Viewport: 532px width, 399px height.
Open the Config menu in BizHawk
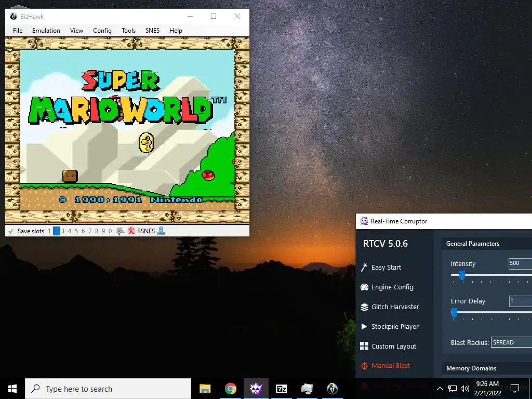pos(102,31)
